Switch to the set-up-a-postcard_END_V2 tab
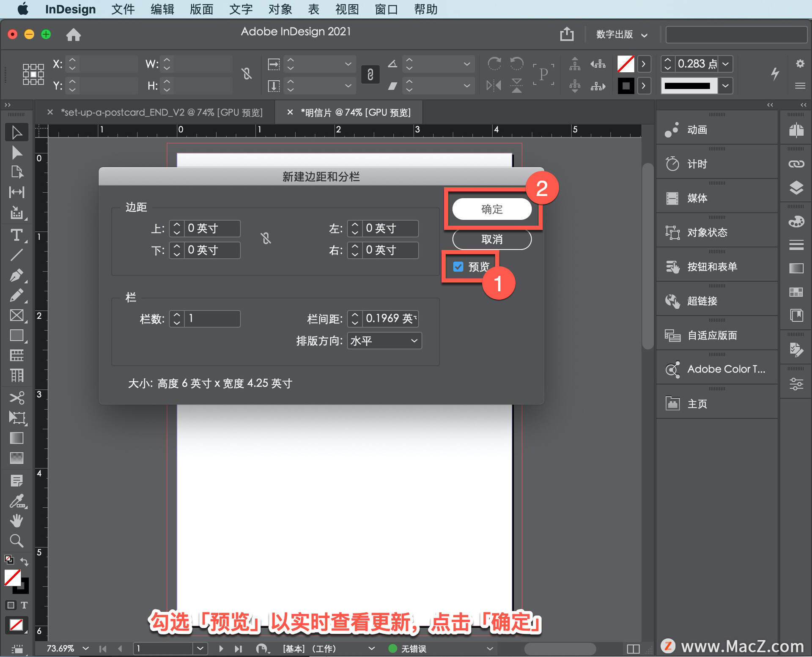The height and width of the screenshot is (657, 812). point(162,112)
